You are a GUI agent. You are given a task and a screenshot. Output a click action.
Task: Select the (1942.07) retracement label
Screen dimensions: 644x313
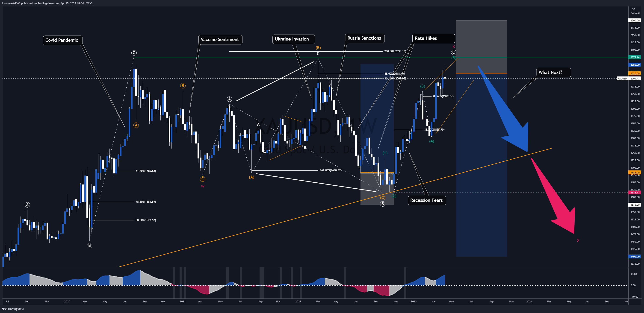[443, 96]
